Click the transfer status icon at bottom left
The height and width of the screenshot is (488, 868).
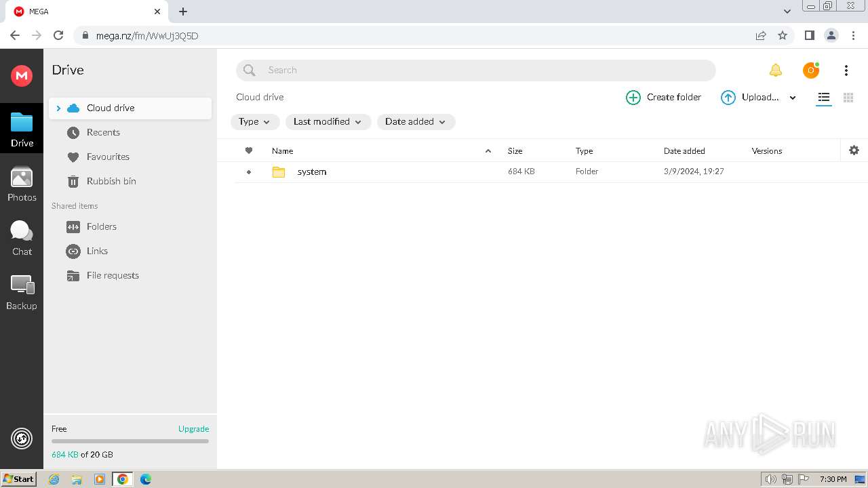(x=22, y=439)
